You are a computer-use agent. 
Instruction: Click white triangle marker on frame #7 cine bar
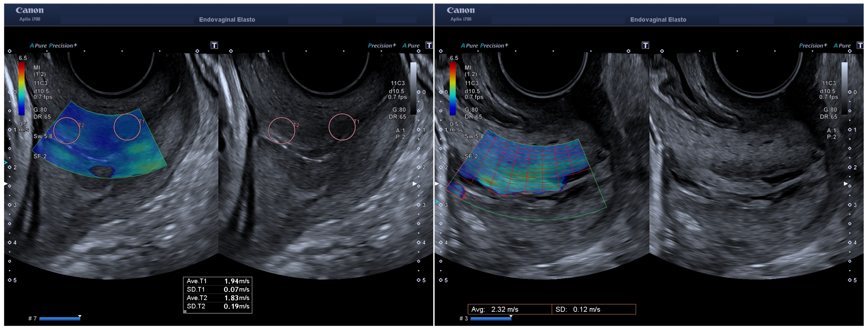(x=80, y=317)
